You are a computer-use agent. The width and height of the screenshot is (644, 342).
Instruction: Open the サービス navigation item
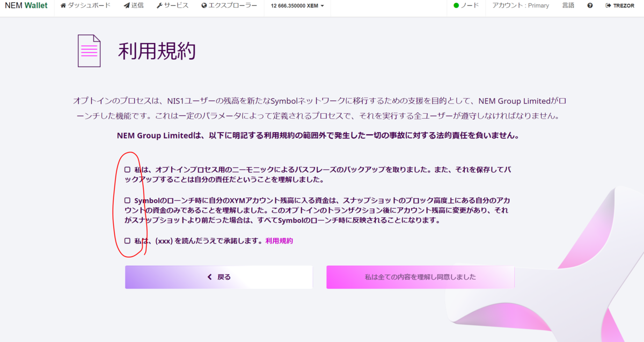172,5
